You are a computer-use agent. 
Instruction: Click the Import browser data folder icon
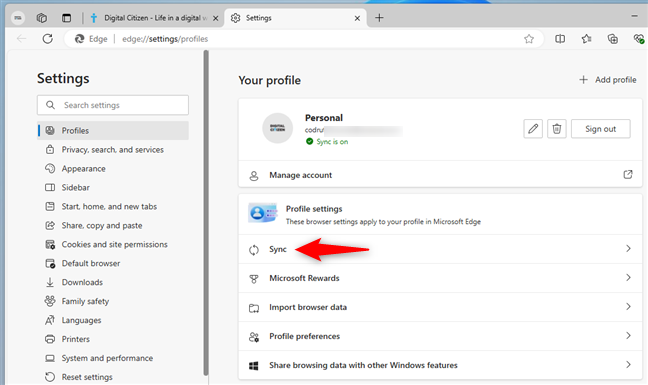point(254,308)
